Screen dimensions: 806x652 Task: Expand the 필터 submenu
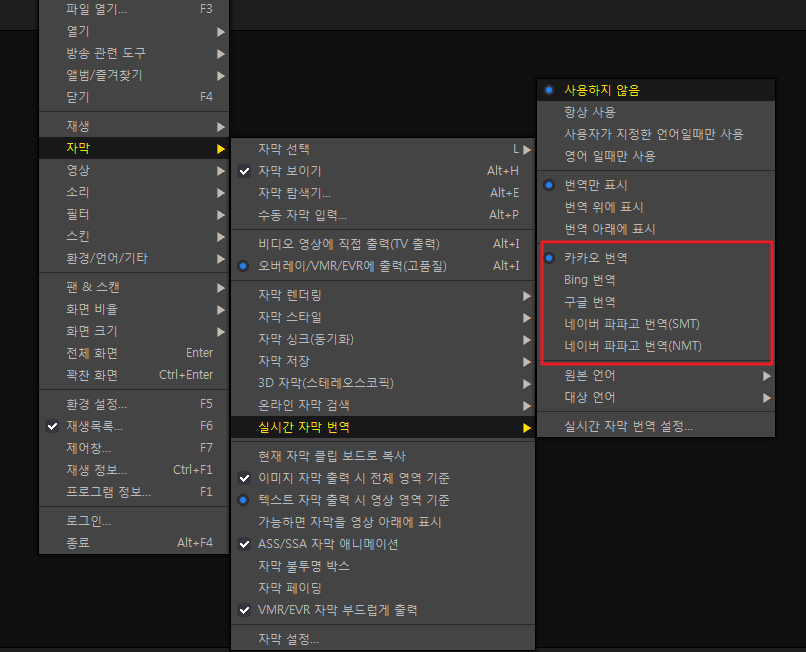pyautogui.click(x=134, y=214)
